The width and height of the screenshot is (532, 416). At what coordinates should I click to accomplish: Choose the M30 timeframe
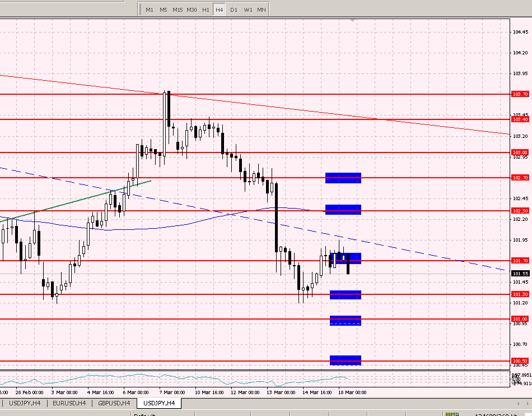click(192, 10)
